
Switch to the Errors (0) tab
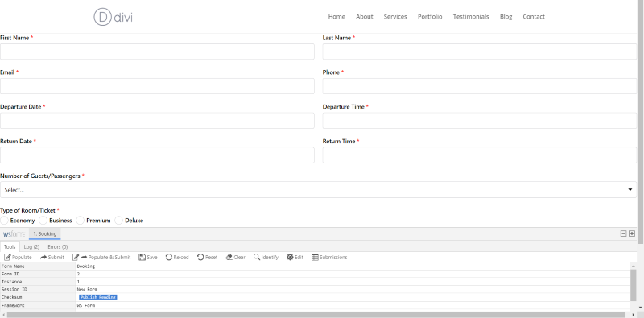tap(57, 246)
